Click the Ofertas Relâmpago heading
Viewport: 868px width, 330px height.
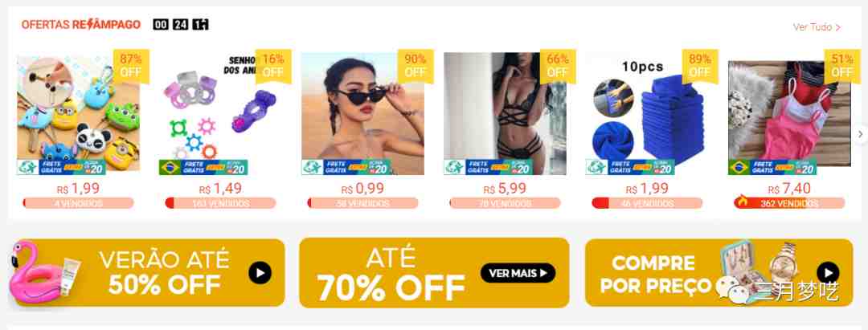click(81, 25)
